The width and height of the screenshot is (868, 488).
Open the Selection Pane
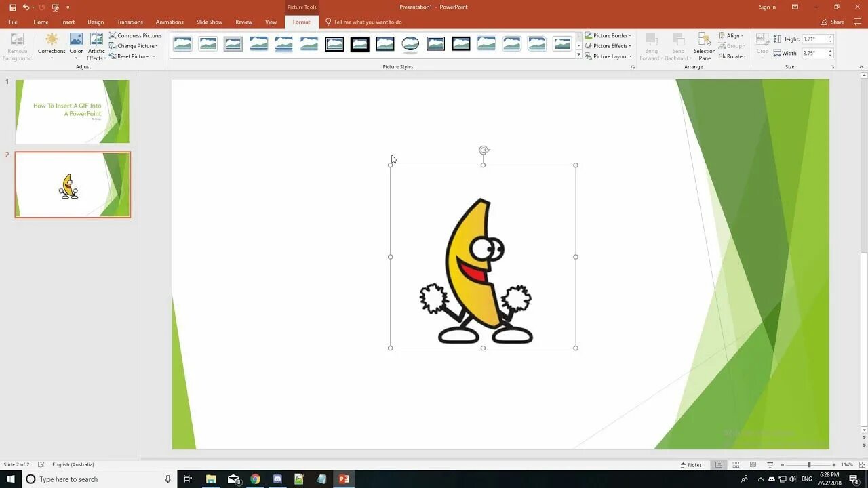click(x=705, y=46)
